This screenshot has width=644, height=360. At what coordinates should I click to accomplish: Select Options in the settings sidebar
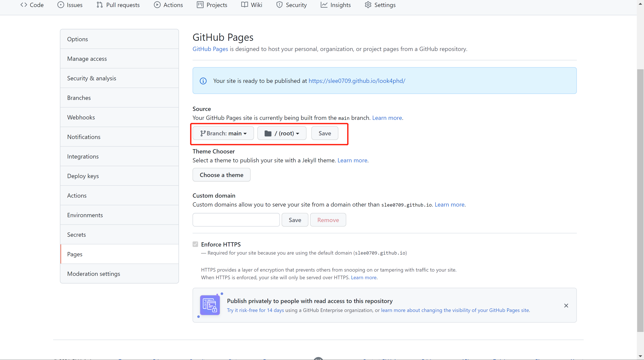119,39
